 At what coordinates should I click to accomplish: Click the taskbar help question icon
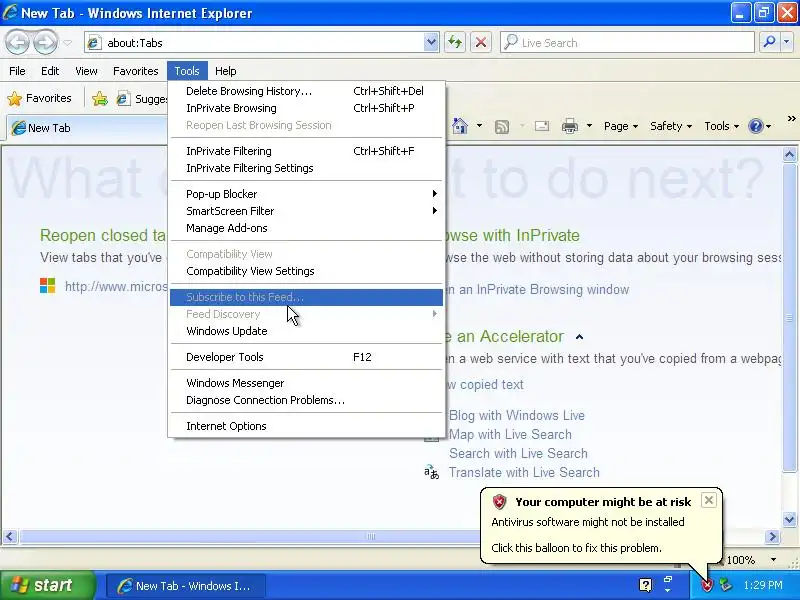(645, 585)
